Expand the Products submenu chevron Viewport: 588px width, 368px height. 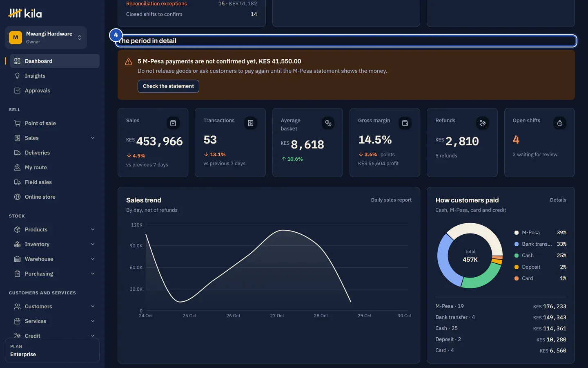(93, 229)
